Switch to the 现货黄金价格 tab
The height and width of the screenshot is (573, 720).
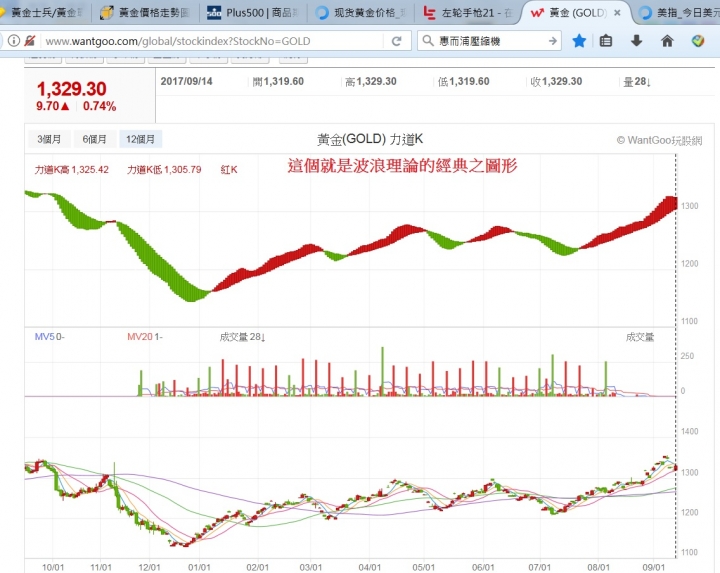[358, 13]
